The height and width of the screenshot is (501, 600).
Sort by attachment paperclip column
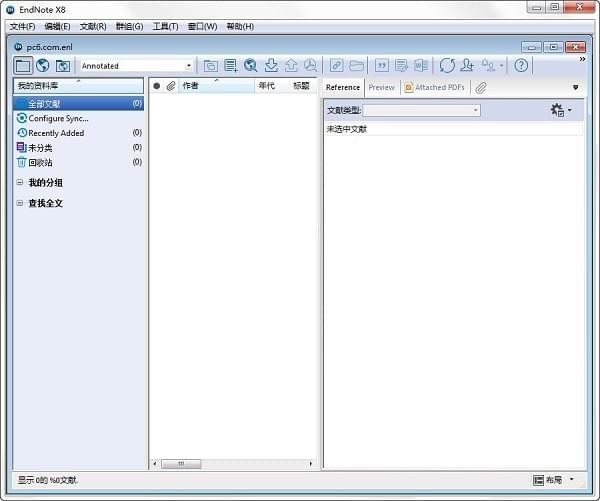tap(171, 86)
